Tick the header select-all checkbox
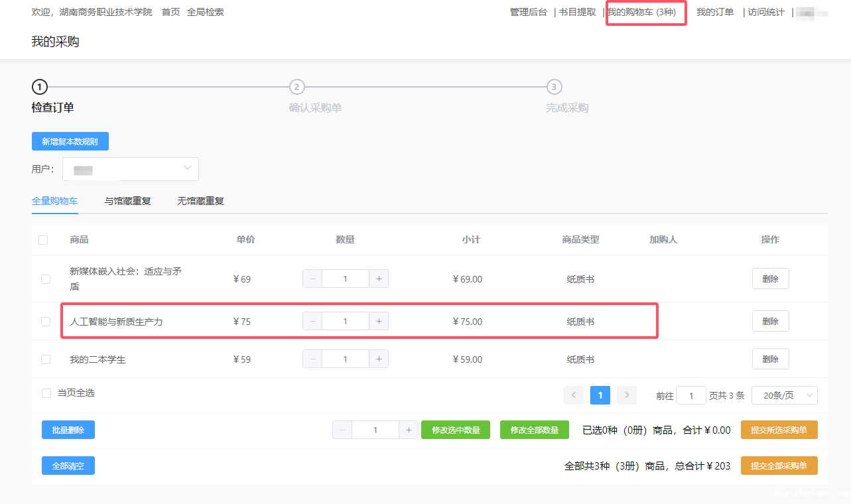 click(x=43, y=240)
